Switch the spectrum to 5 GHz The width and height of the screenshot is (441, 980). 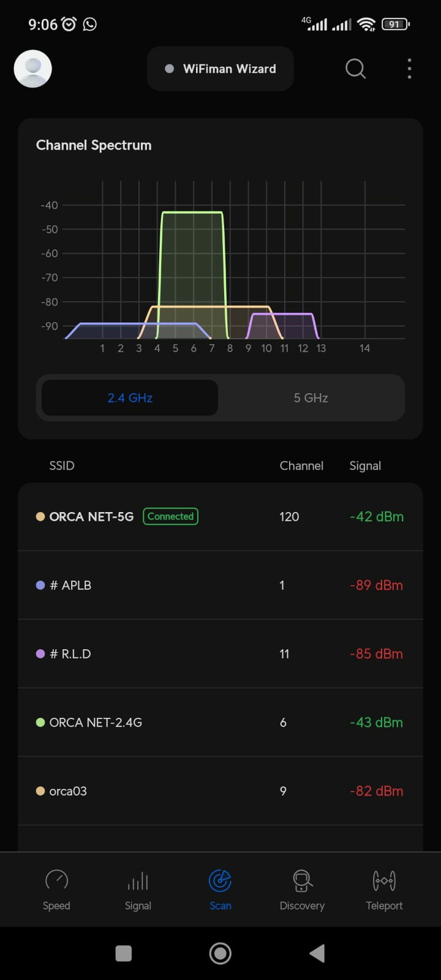(x=311, y=398)
